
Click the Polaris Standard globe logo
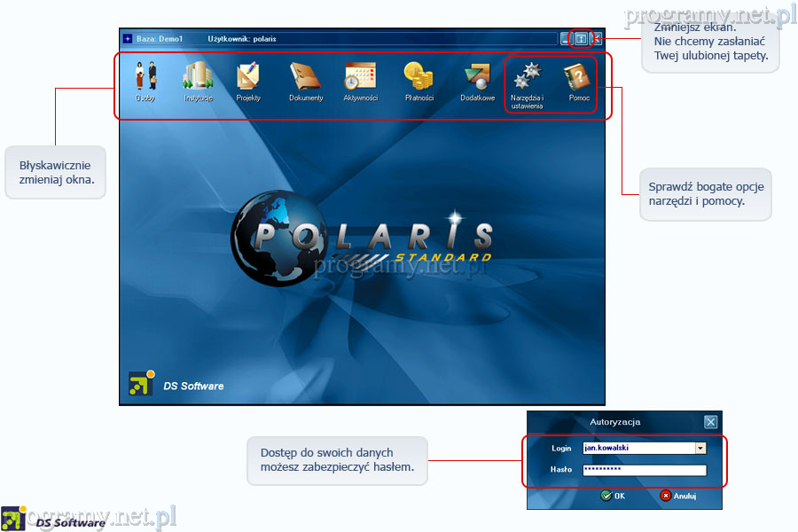point(270,238)
